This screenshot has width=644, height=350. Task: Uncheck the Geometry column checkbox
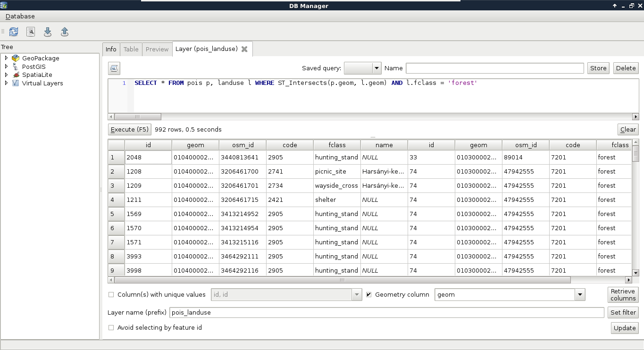[x=369, y=295]
